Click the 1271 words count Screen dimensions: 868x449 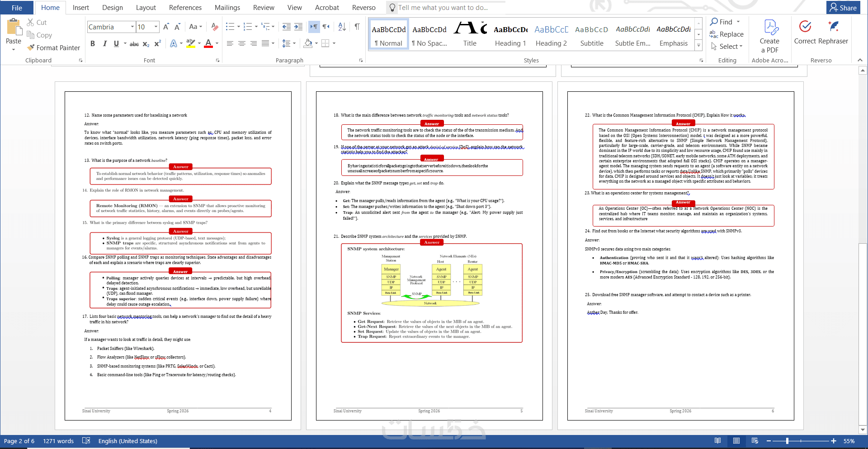point(58,441)
